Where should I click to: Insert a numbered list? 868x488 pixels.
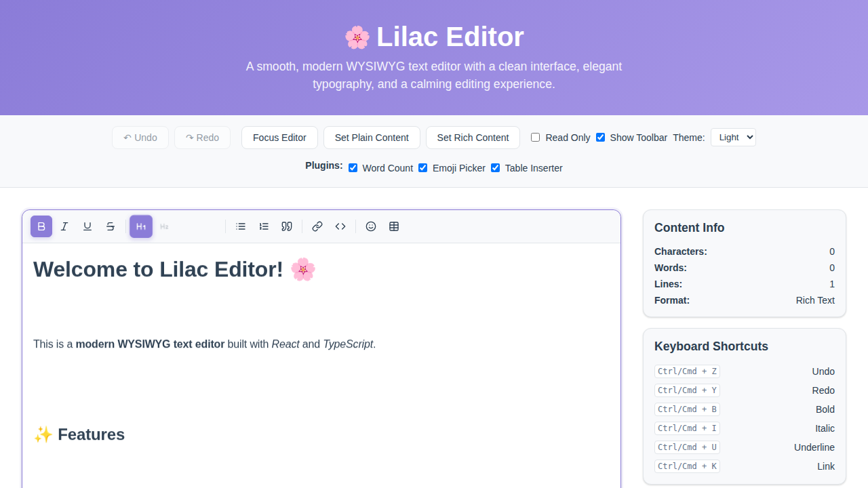point(264,226)
